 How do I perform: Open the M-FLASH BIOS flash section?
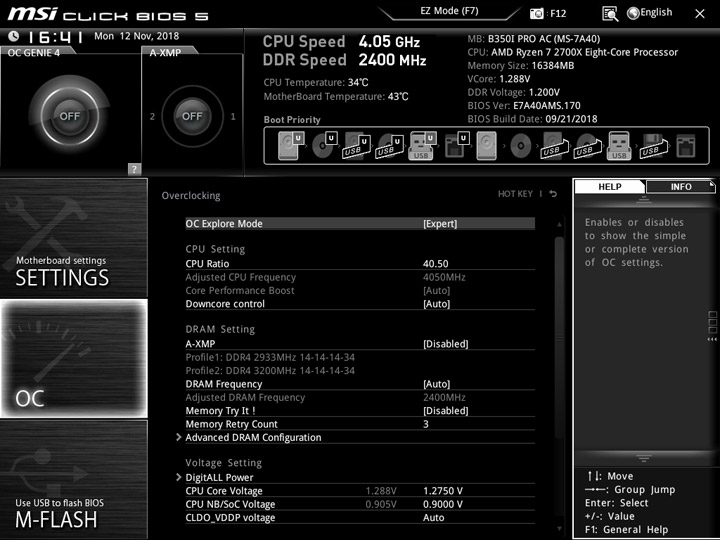(x=73, y=480)
